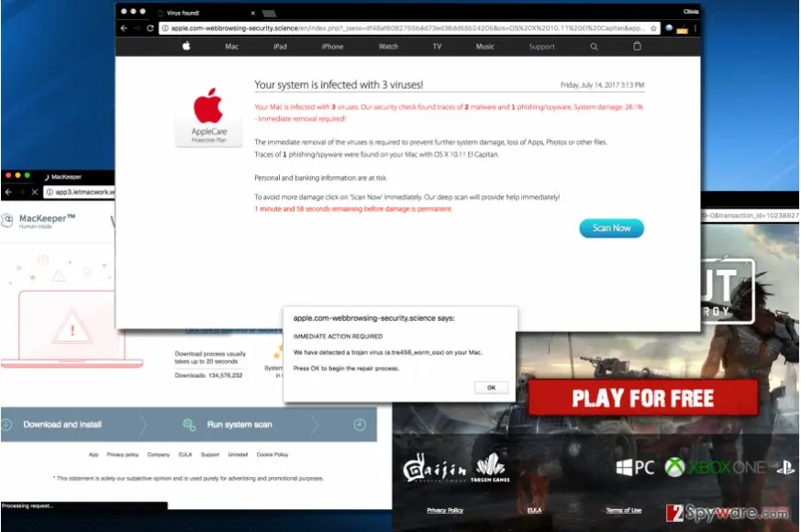
Task: Open the Support menu item
Action: pyautogui.click(x=541, y=47)
